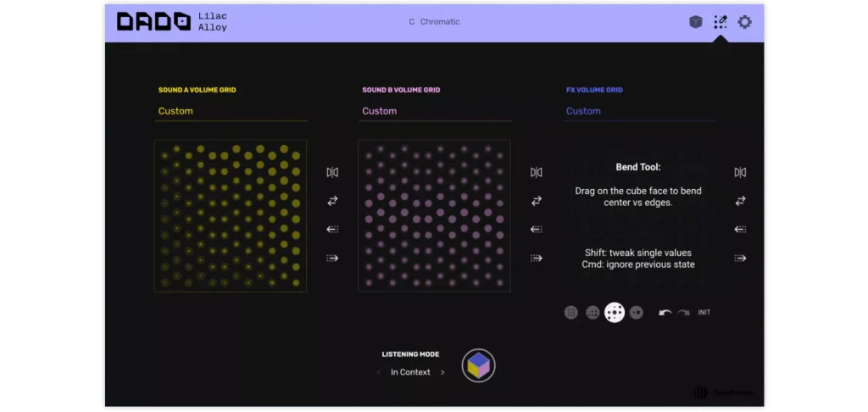
Task: Click left-pointing dotted arrow beside FX grid
Action: point(740,229)
